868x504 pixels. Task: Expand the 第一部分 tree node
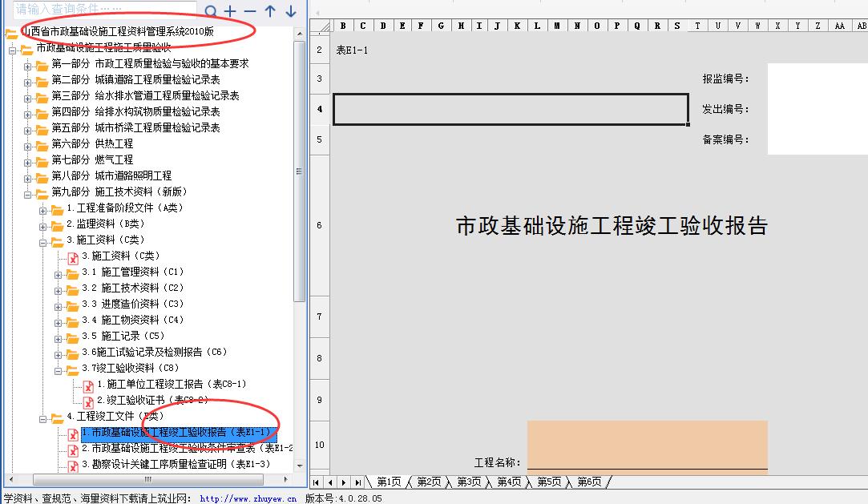(x=27, y=63)
